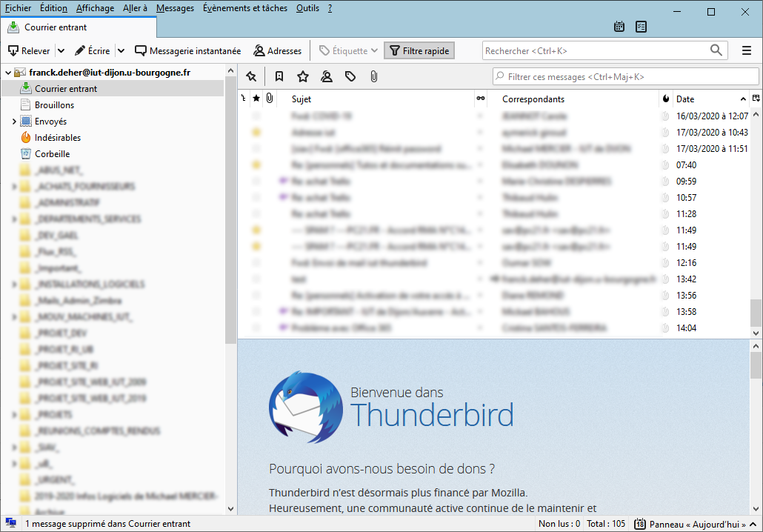
Task: Toggle the starred-messages quick filter
Action: click(x=302, y=76)
